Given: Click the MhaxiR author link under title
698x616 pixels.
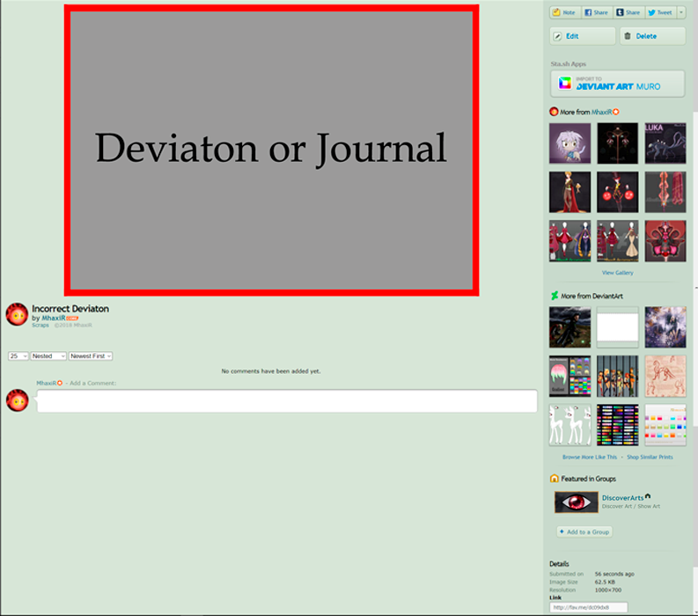Looking at the screenshot, I should click(x=54, y=319).
